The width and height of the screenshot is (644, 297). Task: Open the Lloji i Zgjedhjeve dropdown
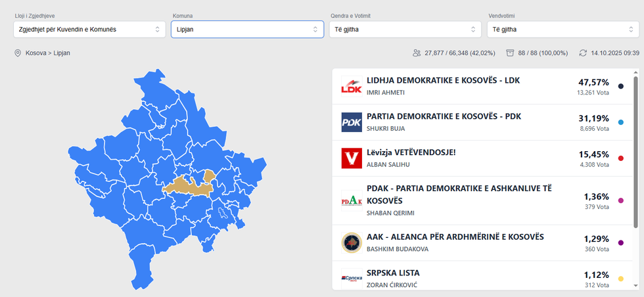coord(89,29)
